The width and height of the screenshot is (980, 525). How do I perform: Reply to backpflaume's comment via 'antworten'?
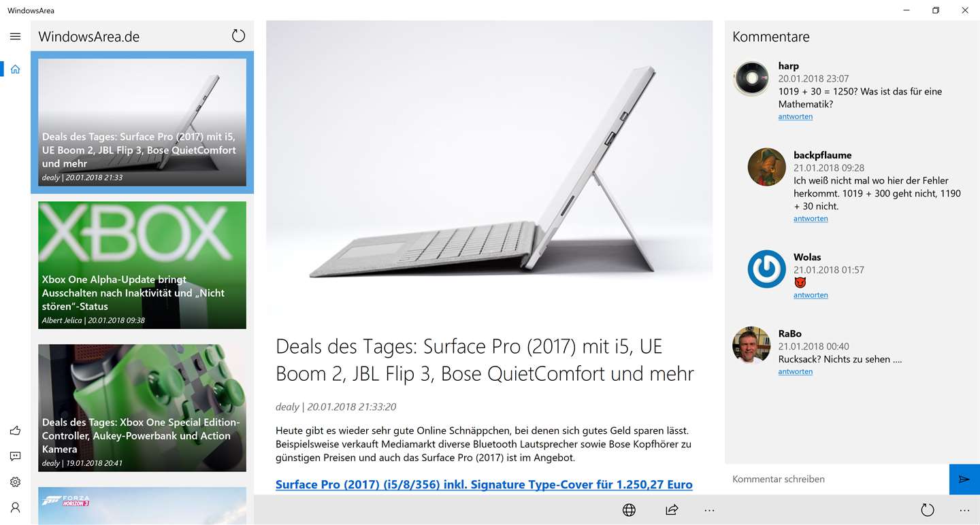[811, 219]
